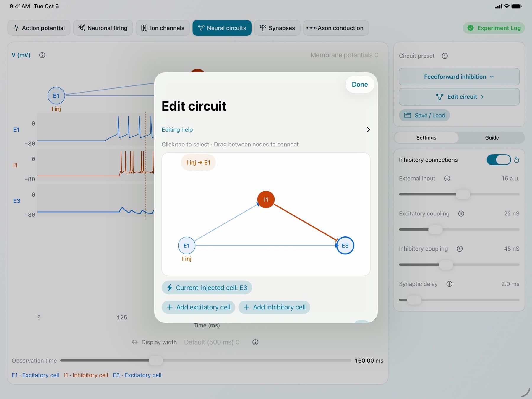Show Excitatory coupling info icon
This screenshot has width=532, height=399.
tap(461, 213)
